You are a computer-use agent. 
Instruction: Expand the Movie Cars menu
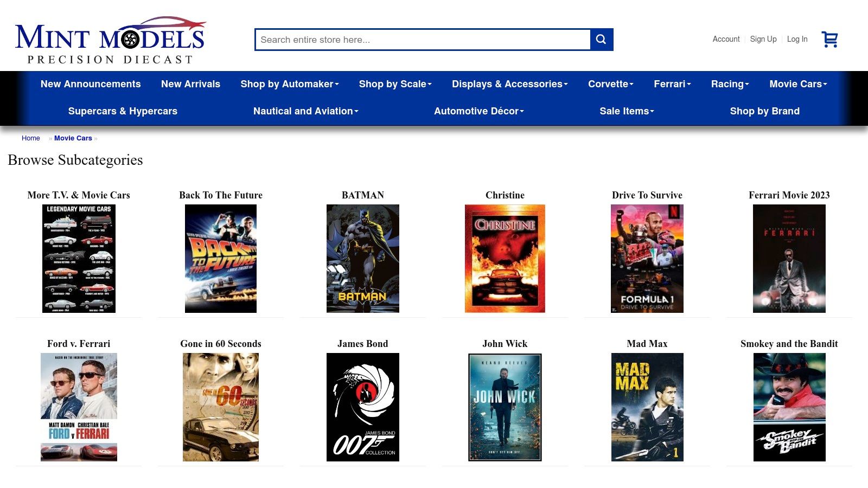tap(798, 84)
